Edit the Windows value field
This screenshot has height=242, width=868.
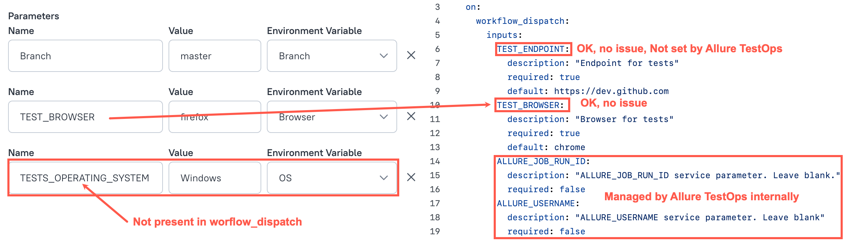[x=215, y=178]
